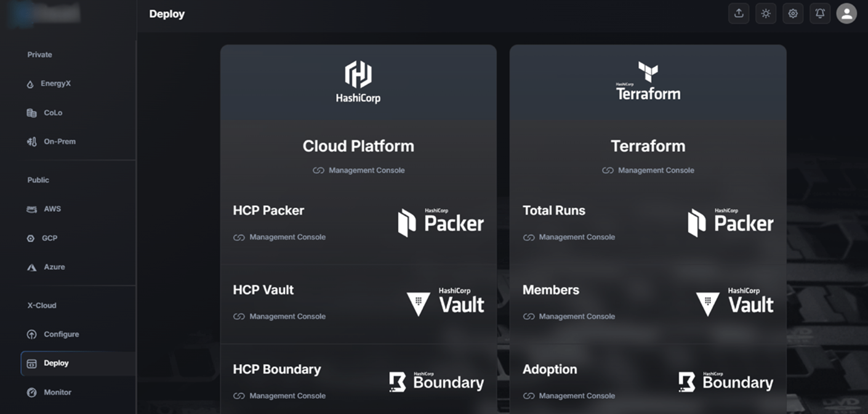Click the Terraform logo on Terraform card
The width and height of the screenshot is (868, 414).
click(648, 81)
